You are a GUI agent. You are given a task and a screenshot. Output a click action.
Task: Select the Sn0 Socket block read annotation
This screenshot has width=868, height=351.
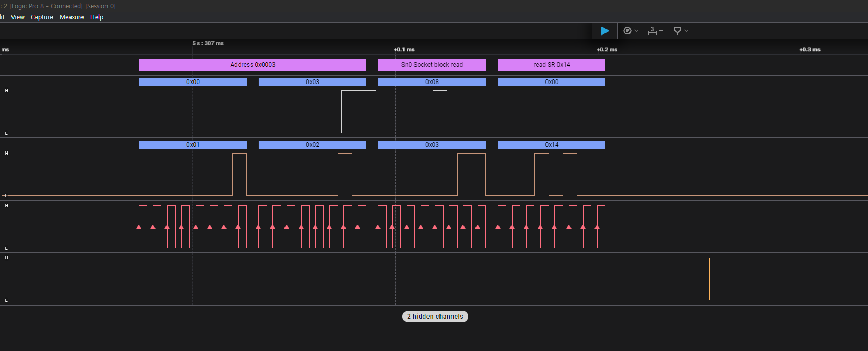click(432, 65)
